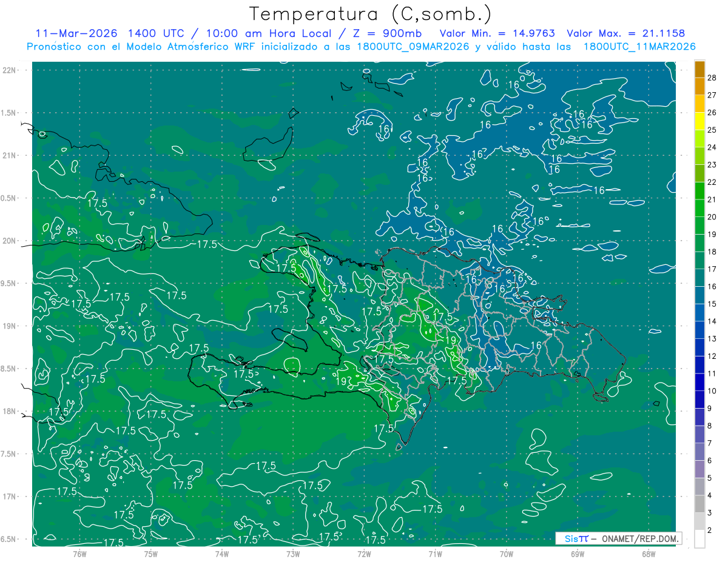Pick the orange legend swatch between 27 and 28
Viewport: 728px width, 562px height.
coord(699,86)
